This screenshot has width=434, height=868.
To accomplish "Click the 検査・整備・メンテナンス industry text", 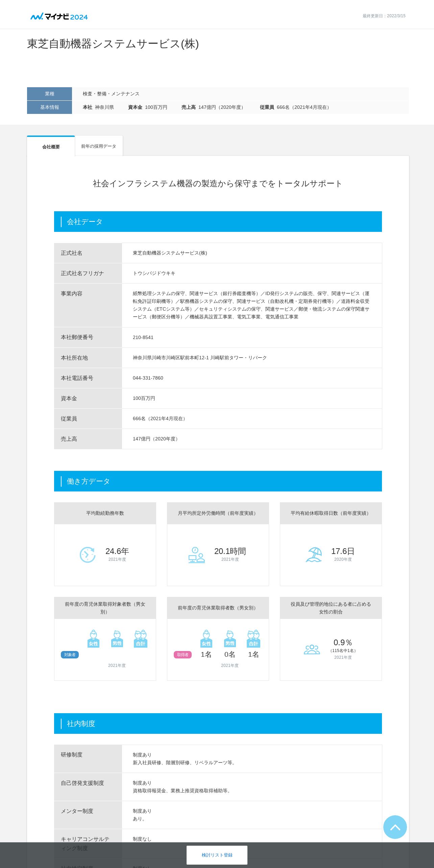I will [111, 94].
